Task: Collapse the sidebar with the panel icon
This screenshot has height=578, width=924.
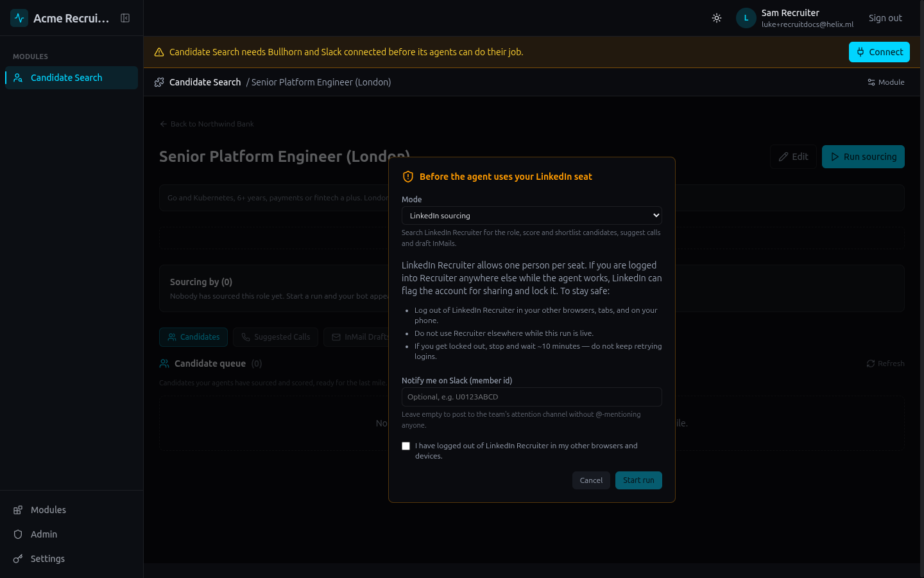Action: pyautogui.click(x=125, y=18)
